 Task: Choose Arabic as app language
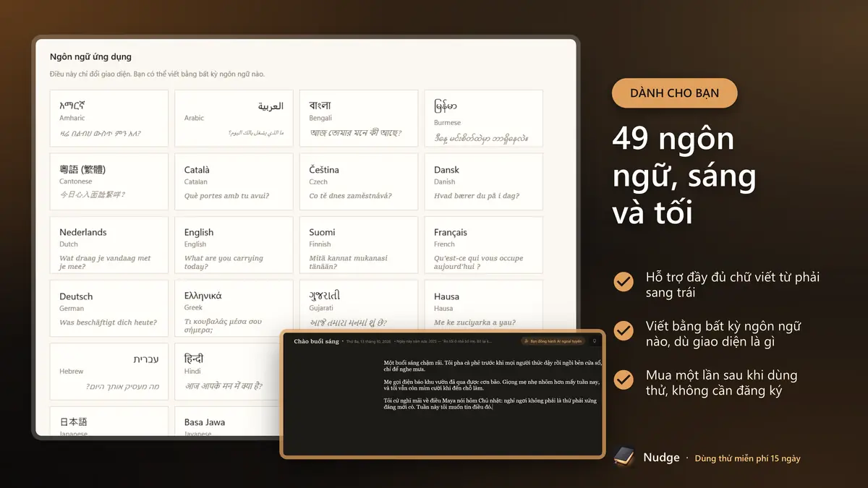[x=234, y=119]
